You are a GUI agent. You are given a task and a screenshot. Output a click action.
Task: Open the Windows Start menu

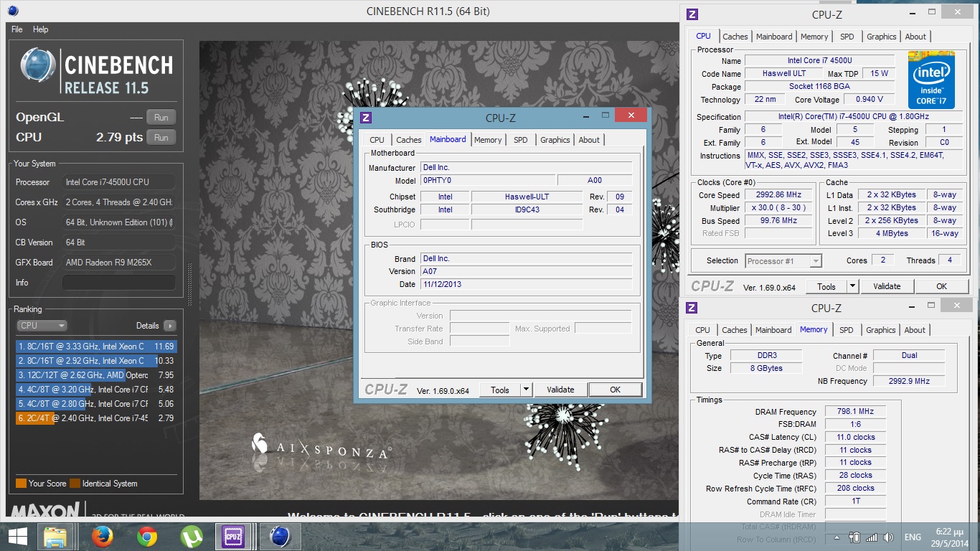(18, 536)
